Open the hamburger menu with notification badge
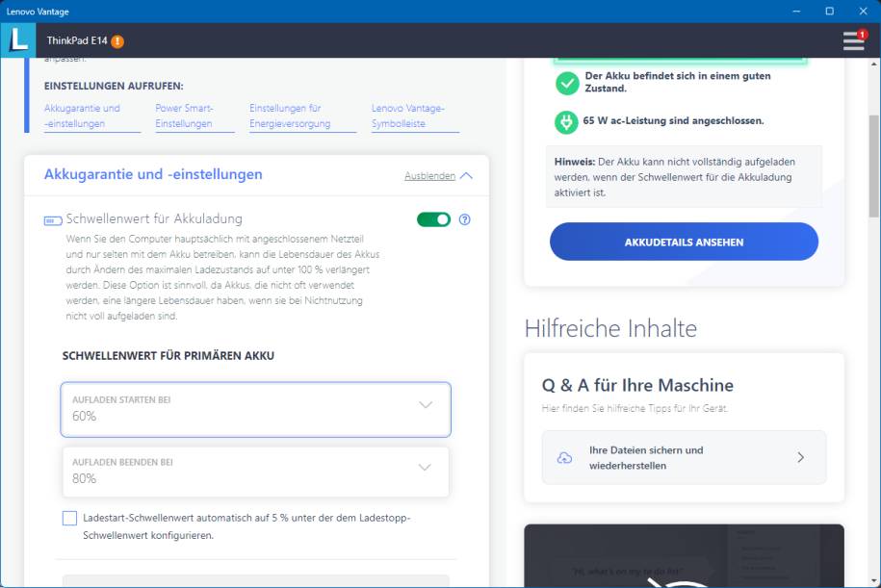Viewport: 881px width, 588px height. pyautogui.click(x=855, y=40)
